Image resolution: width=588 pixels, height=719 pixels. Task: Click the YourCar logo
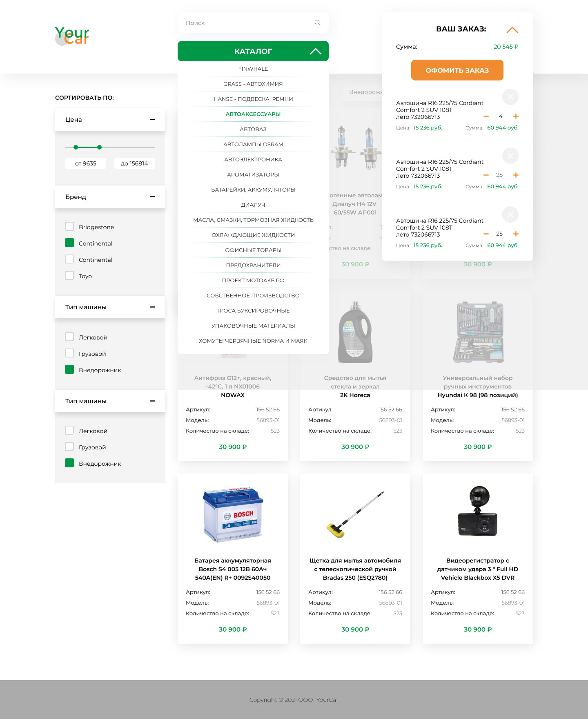[x=72, y=36]
